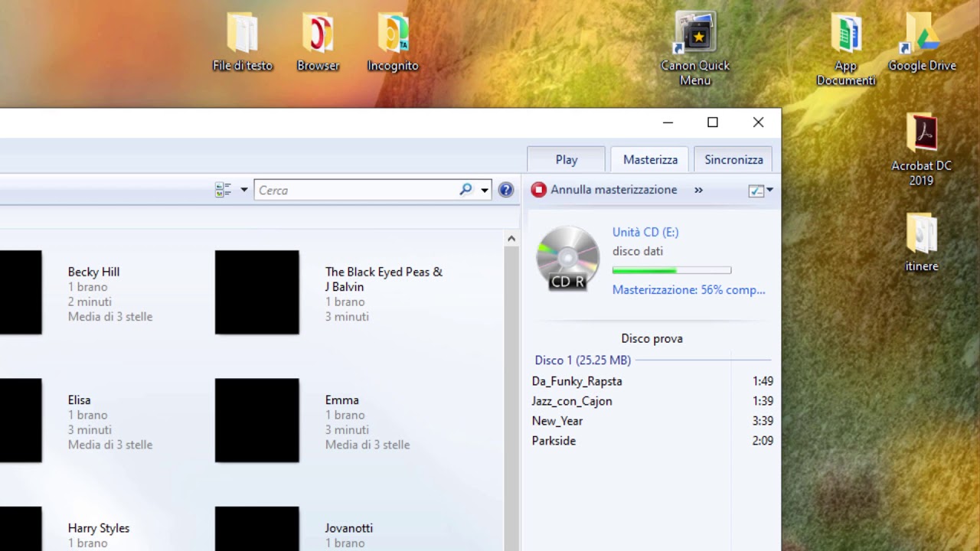
Task: Open the Incognito desktop folder icon
Action: point(393,43)
